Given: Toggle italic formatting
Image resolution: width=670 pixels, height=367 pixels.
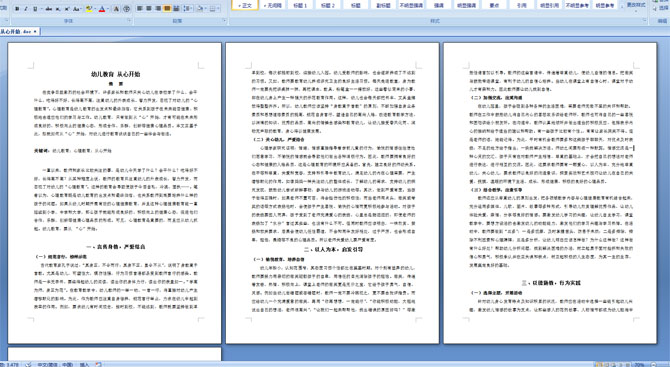Looking at the screenshot, I should pos(26,9).
